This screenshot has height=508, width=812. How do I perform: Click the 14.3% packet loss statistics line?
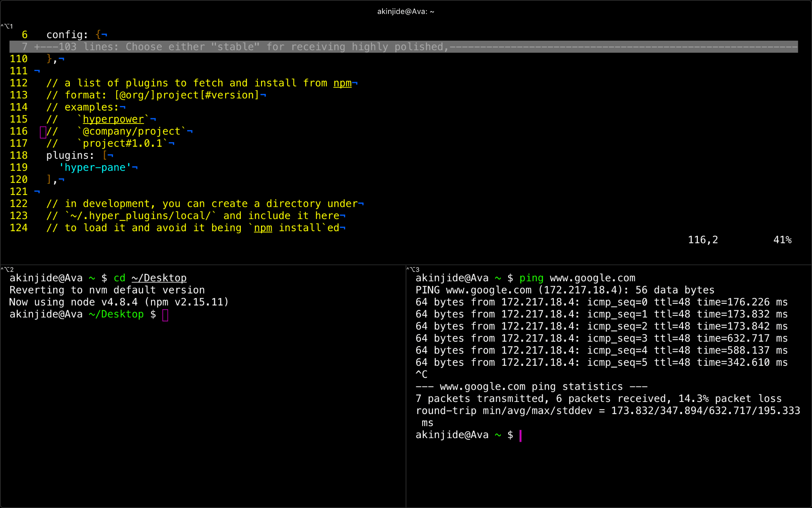(x=598, y=399)
